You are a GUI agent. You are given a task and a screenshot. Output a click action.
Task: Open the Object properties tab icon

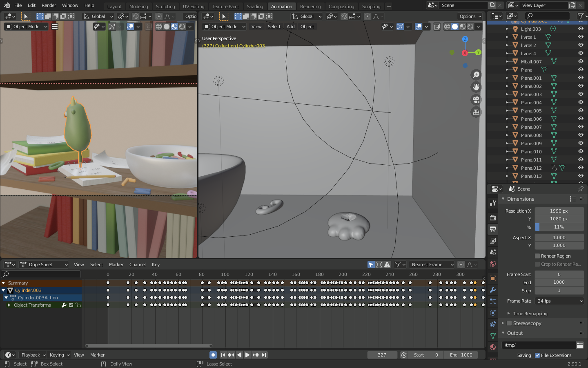[x=493, y=278]
